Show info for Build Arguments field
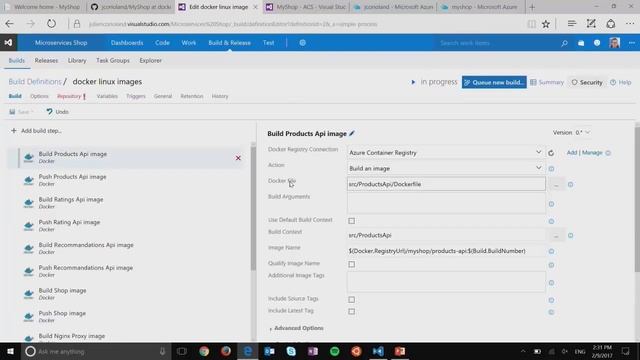 (551, 204)
